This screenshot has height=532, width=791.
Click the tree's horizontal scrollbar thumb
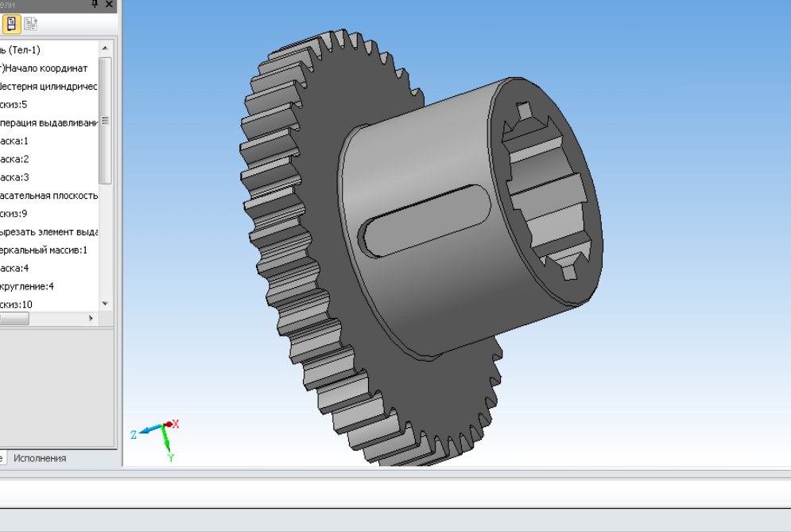point(14,318)
